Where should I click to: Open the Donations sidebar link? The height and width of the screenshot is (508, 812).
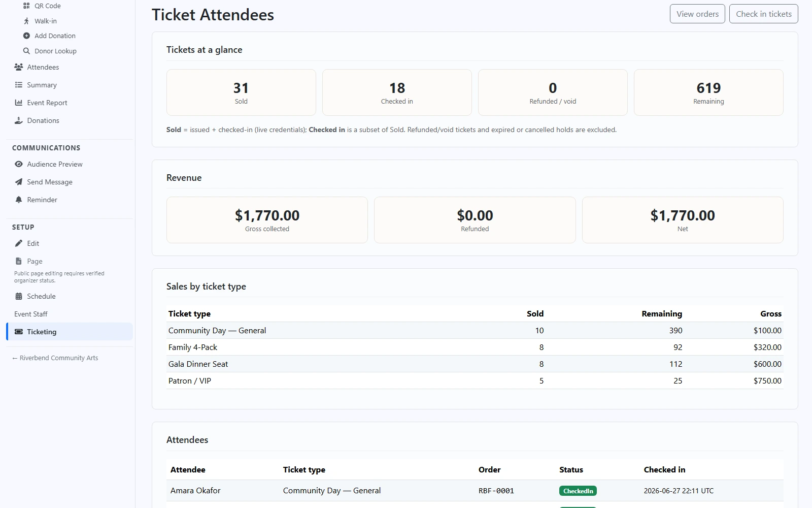point(43,120)
